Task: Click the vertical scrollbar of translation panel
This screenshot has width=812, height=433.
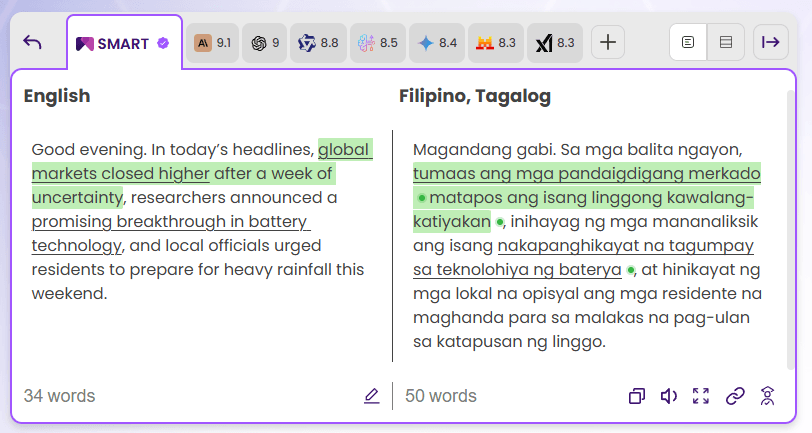Action: [x=790, y=230]
